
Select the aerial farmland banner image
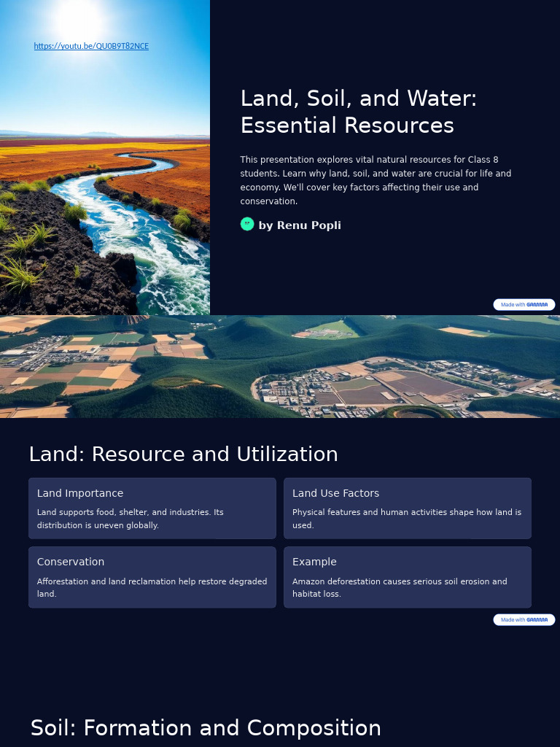280,366
